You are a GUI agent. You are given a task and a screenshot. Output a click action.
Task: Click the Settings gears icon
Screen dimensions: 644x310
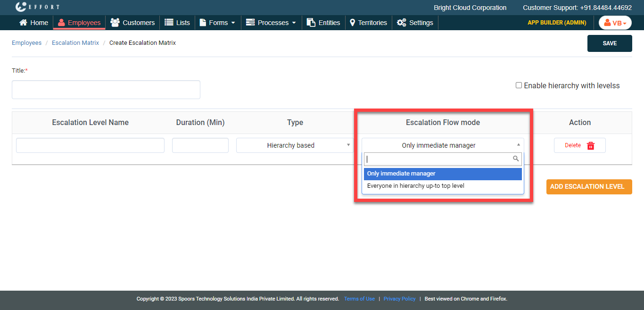point(401,23)
